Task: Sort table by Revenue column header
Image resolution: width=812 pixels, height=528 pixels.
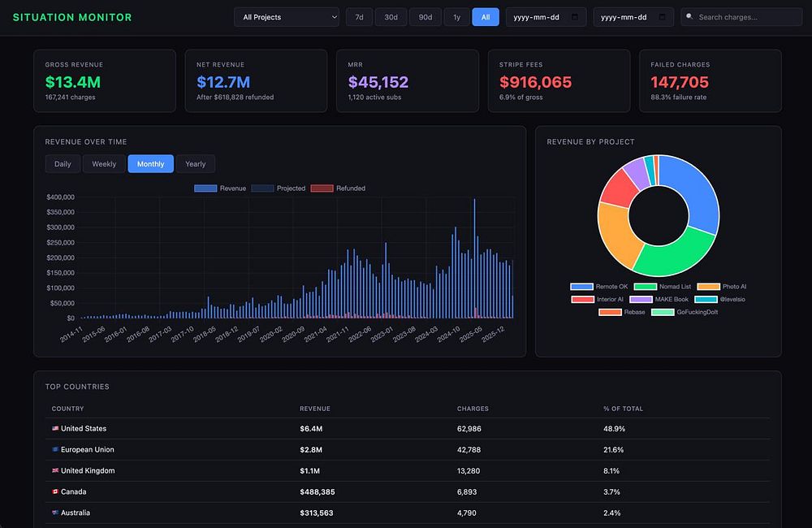Action: click(x=315, y=409)
